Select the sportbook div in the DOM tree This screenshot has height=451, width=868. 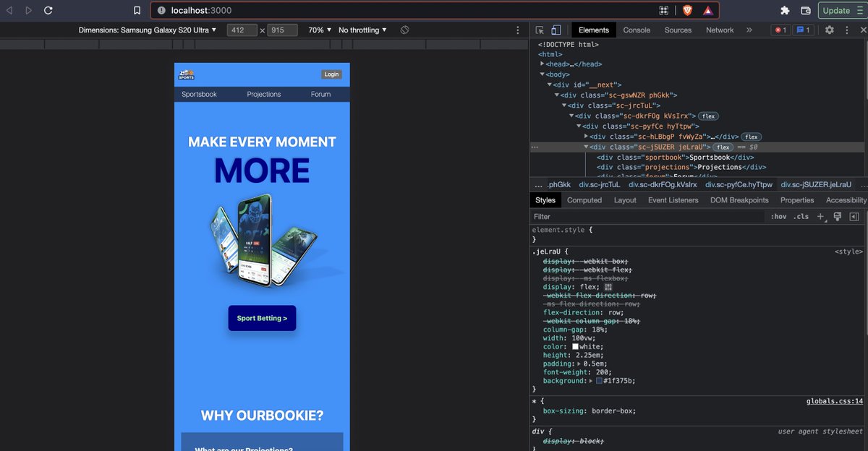[x=676, y=157]
